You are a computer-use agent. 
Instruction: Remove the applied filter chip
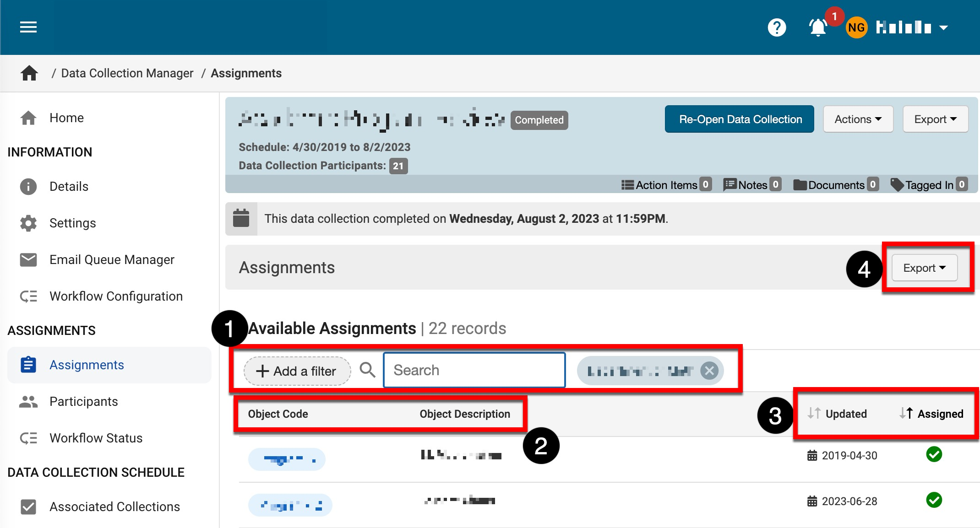point(709,370)
